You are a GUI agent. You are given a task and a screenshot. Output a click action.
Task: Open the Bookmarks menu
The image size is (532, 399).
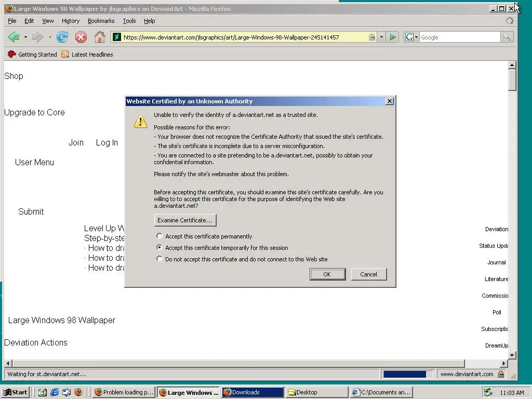pos(101,21)
